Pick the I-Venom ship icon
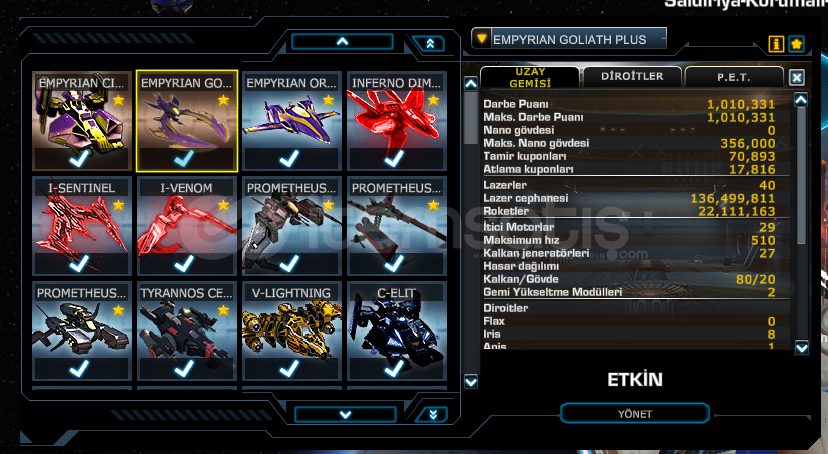Screen dimensions: 828x454 [x=186, y=226]
